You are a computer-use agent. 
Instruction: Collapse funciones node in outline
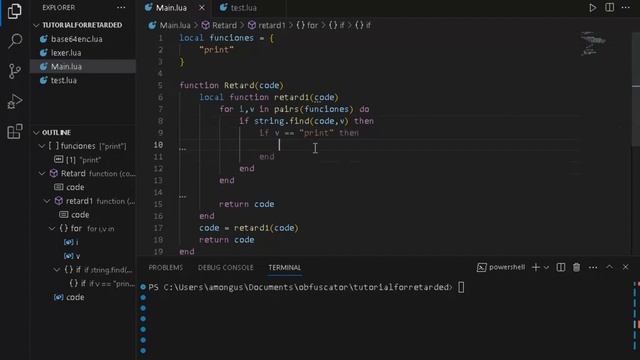[x=42, y=146]
